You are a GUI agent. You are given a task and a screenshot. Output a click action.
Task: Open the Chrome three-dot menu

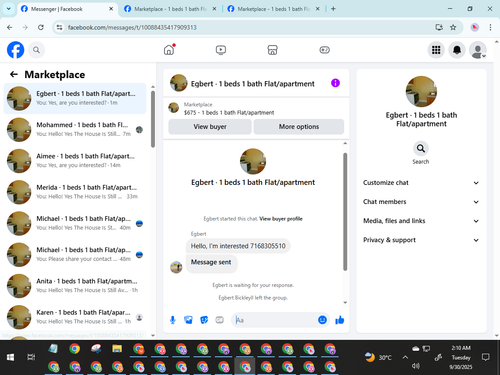click(490, 27)
